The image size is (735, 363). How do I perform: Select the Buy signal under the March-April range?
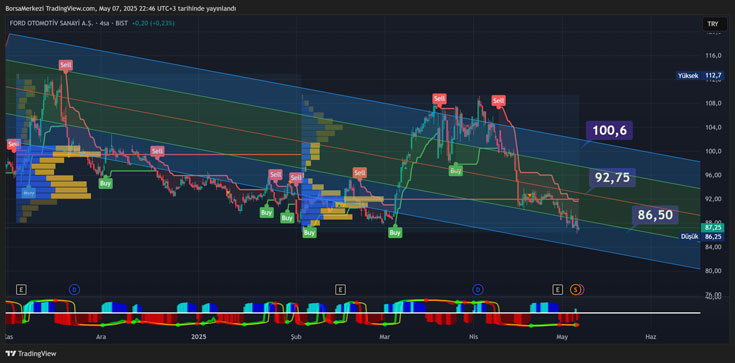click(456, 170)
